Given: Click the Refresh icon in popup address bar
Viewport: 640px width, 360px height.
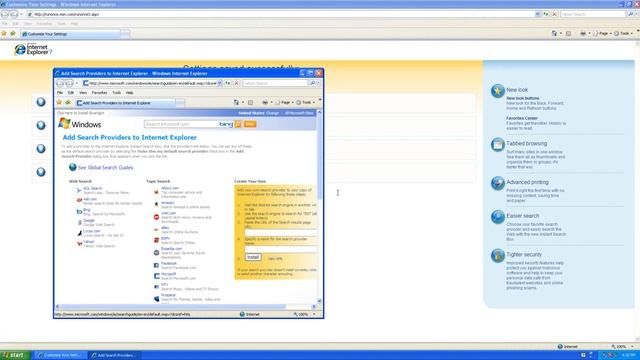Looking at the screenshot, I should (x=228, y=83).
